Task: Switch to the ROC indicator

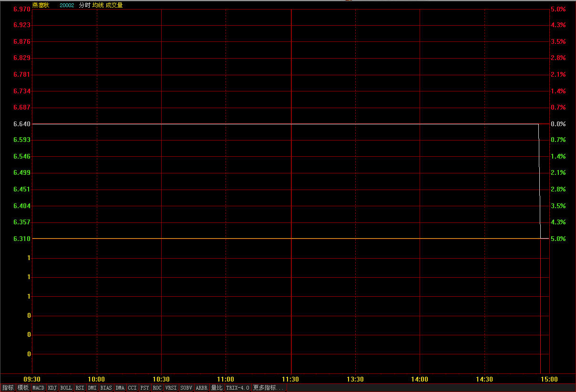Action: tap(157, 388)
